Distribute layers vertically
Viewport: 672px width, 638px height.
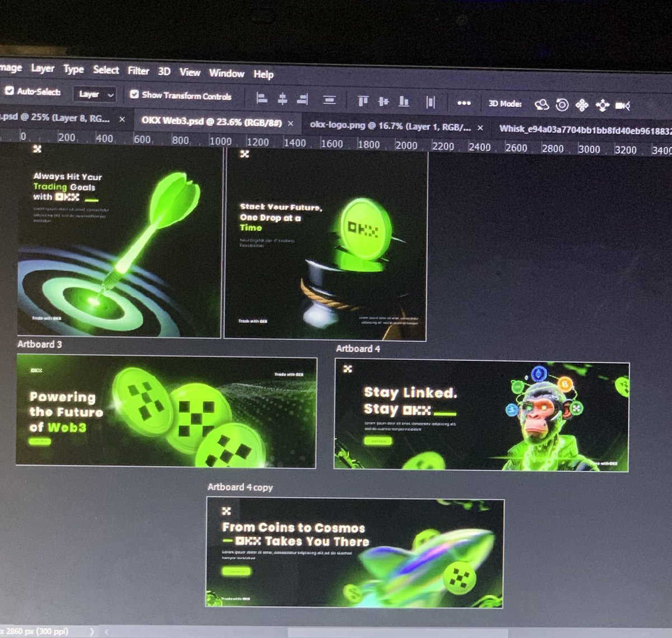coord(329,100)
